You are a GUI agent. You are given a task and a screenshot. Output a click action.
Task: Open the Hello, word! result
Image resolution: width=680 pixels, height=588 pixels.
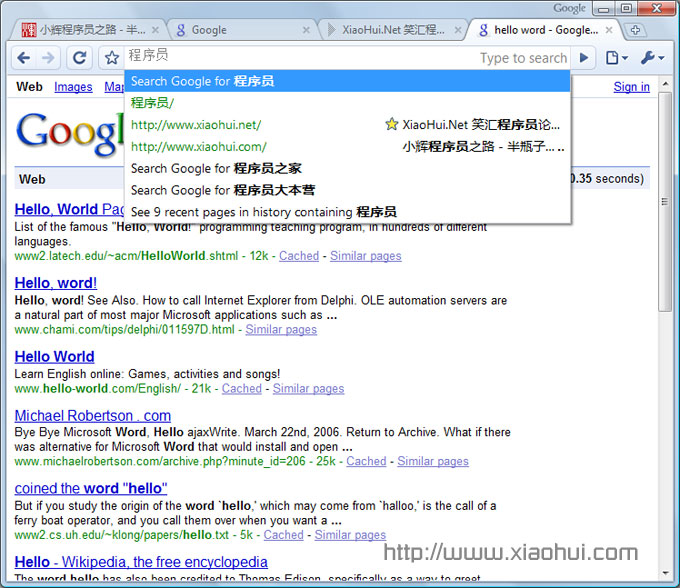(x=56, y=283)
